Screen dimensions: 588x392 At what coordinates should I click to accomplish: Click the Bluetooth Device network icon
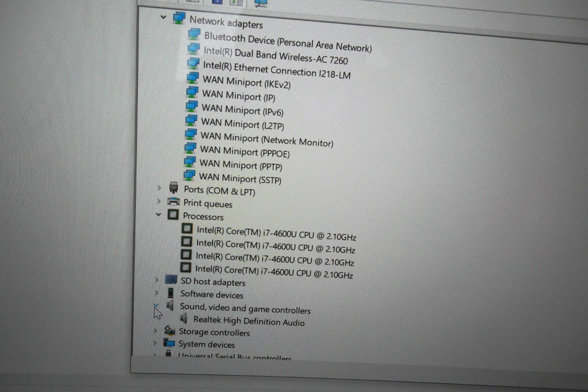(194, 34)
